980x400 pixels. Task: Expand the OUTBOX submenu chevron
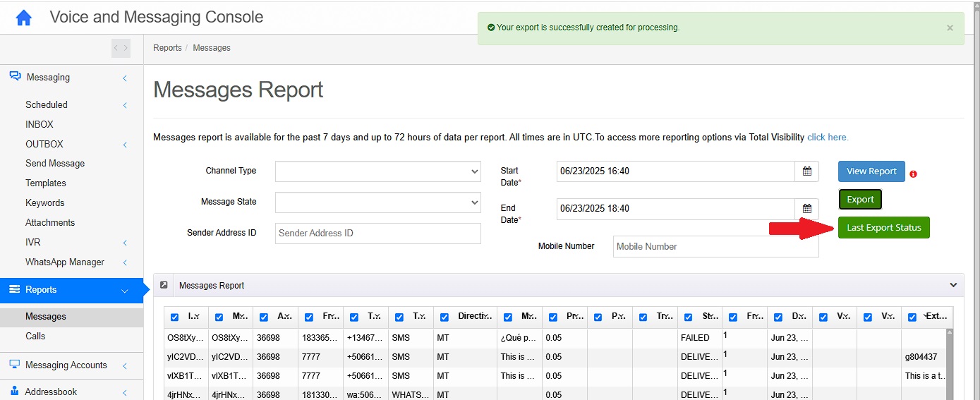tap(125, 145)
